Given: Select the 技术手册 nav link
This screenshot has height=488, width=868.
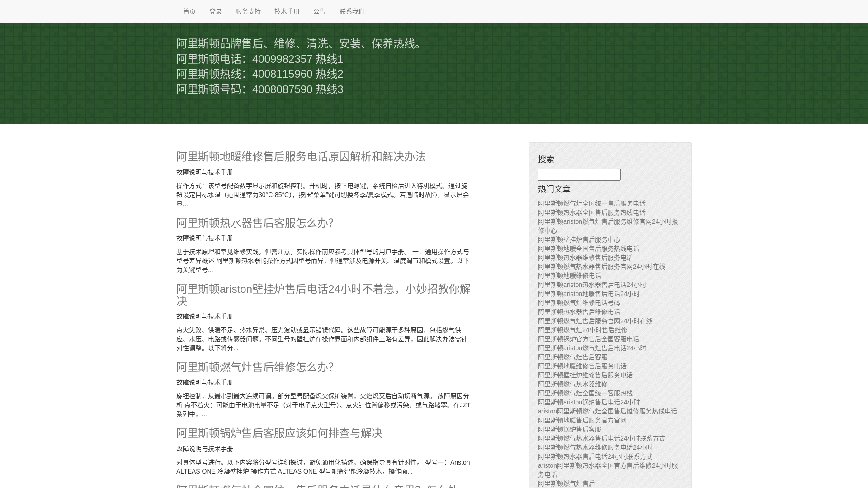Looking at the screenshot, I should pos(287,11).
